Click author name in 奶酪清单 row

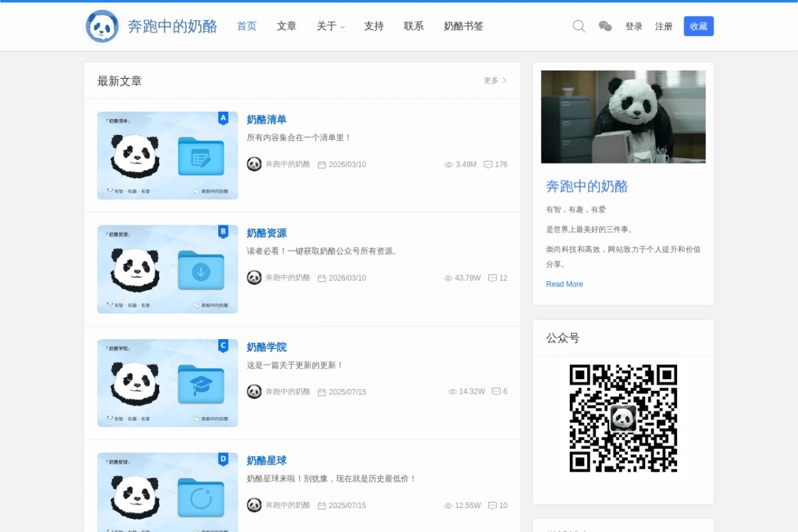tap(288, 164)
